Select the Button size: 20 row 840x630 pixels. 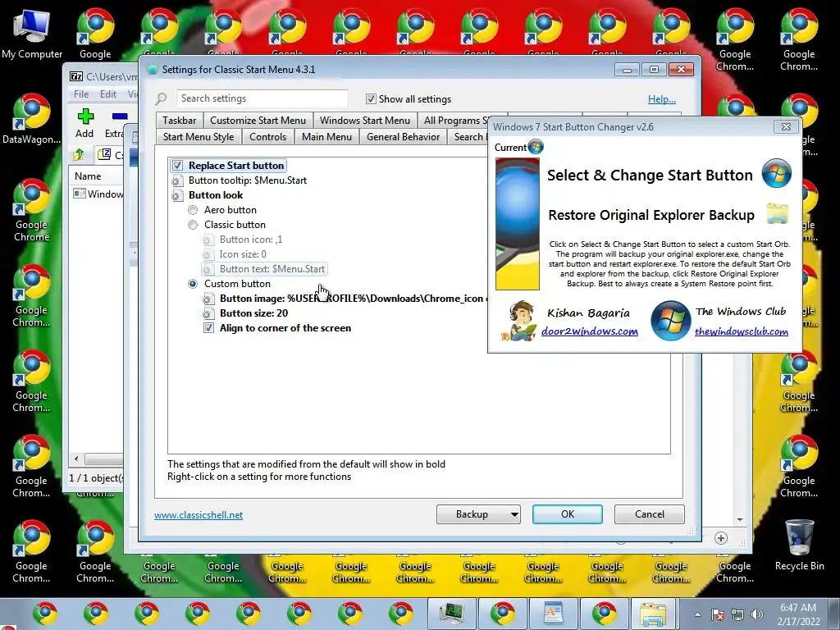[253, 313]
